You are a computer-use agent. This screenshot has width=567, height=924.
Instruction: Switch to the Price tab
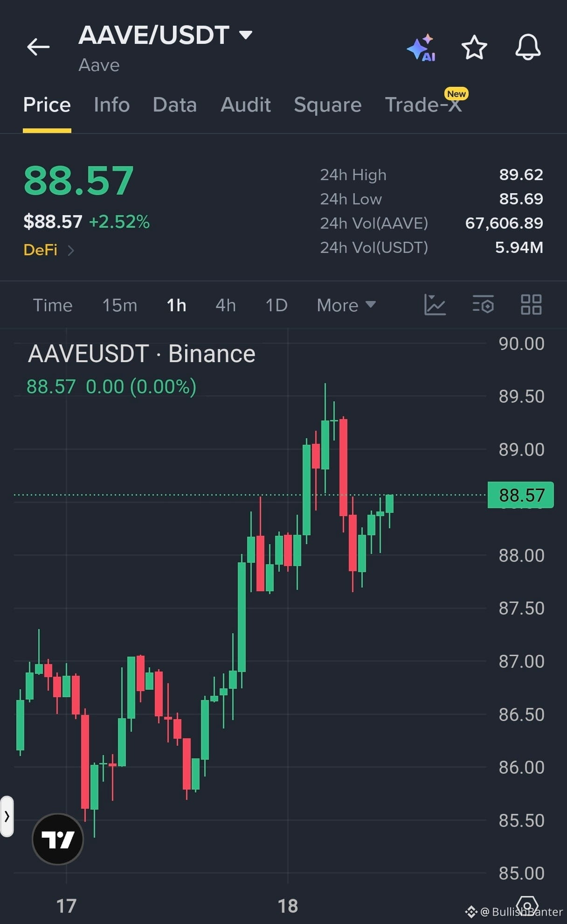(47, 105)
